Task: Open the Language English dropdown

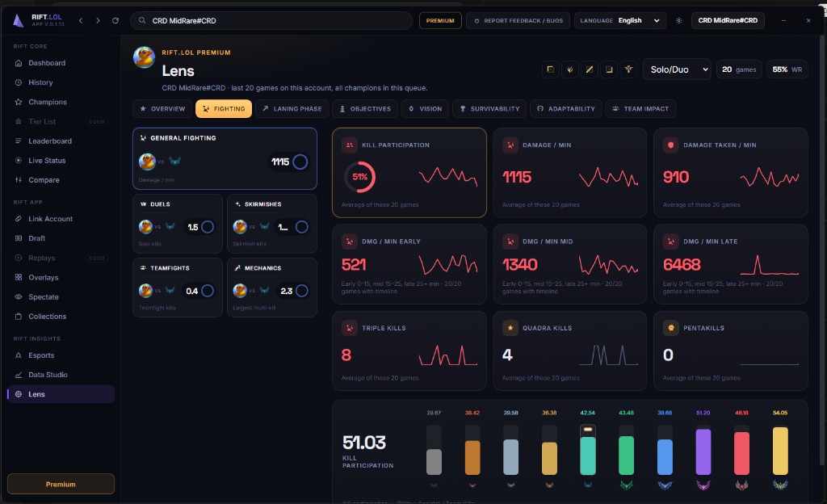Action: [620, 20]
